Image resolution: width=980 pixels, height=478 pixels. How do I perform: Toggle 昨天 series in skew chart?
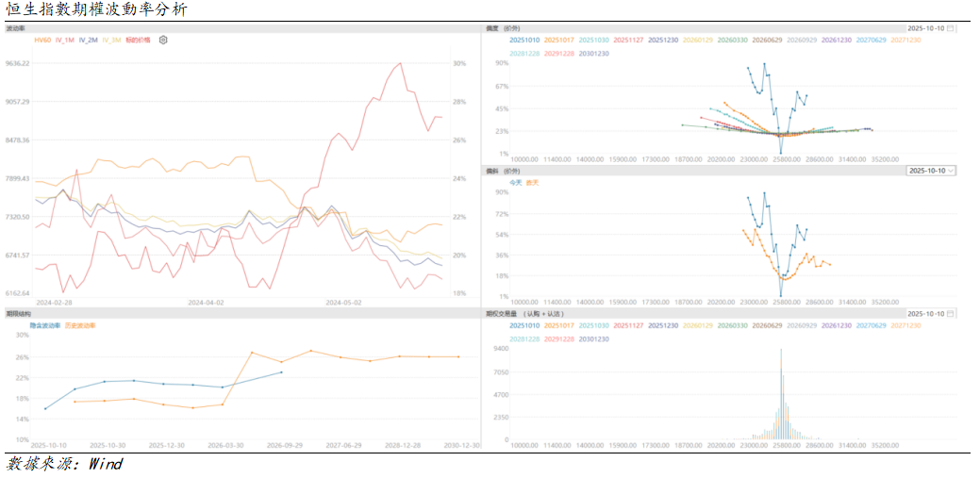(x=533, y=182)
